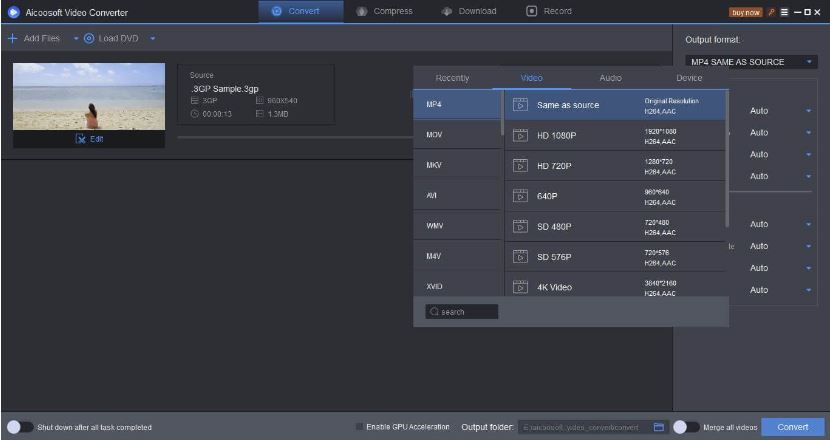Expand the MP4 SAME AS SOURCE output dropdown
The width and height of the screenshot is (830, 440).
pyautogui.click(x=808, y=62)
